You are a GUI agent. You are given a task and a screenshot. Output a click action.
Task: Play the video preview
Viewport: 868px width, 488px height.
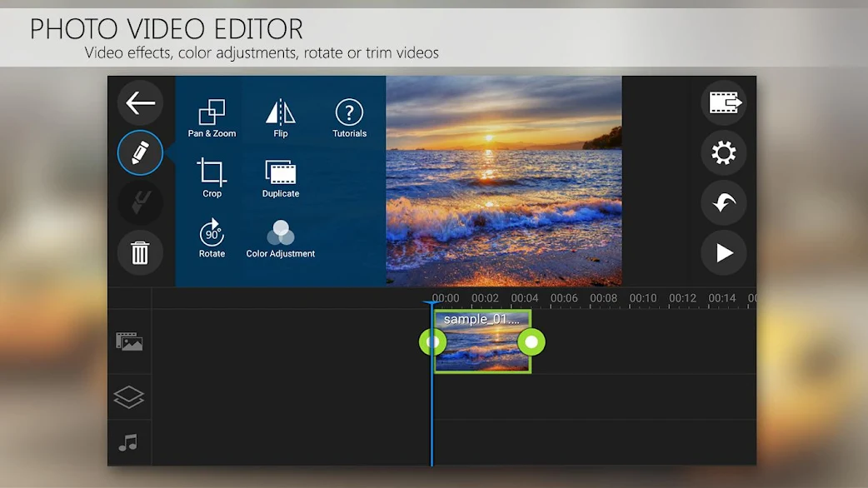[724, 253]
